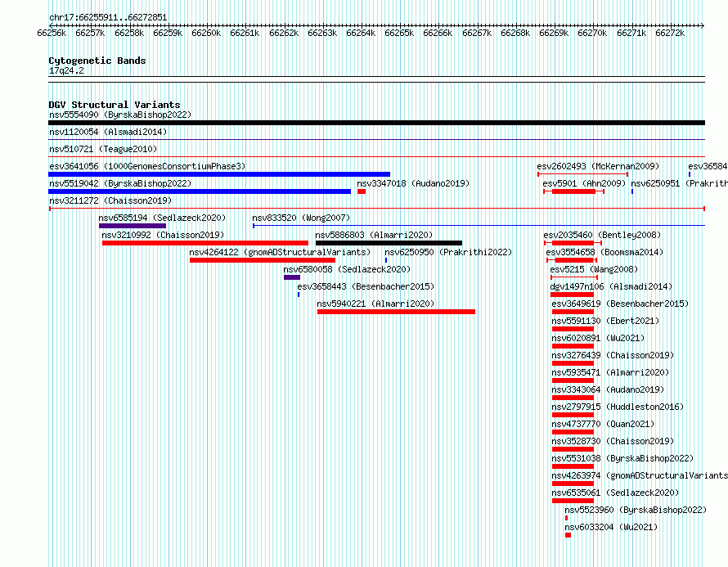Click nsv5523960 (ByrskaBishop2022) label

[636, 510]
